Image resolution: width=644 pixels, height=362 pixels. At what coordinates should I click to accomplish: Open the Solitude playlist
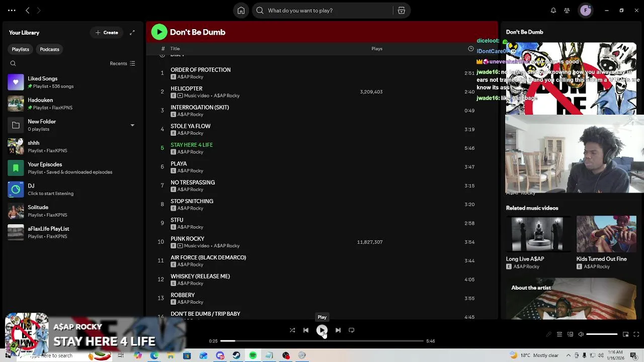pyautogui.click(x=73, y=211)
